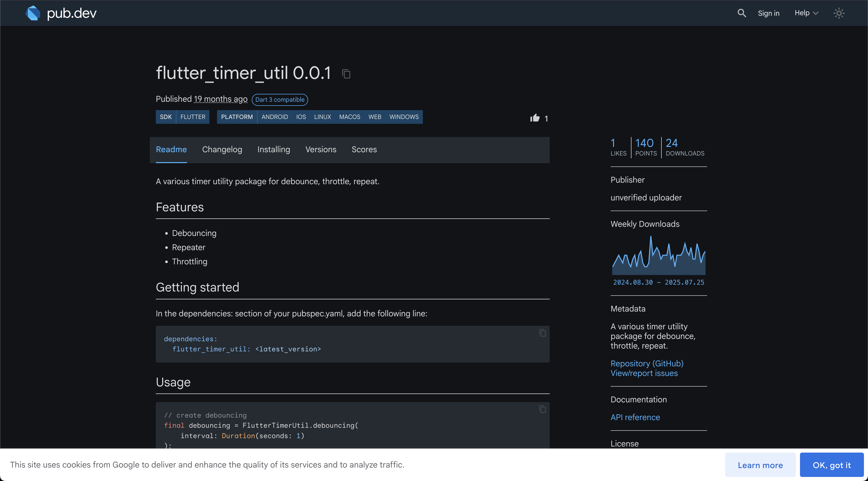
Task: Open the API reference link
Action: (635, 417)
